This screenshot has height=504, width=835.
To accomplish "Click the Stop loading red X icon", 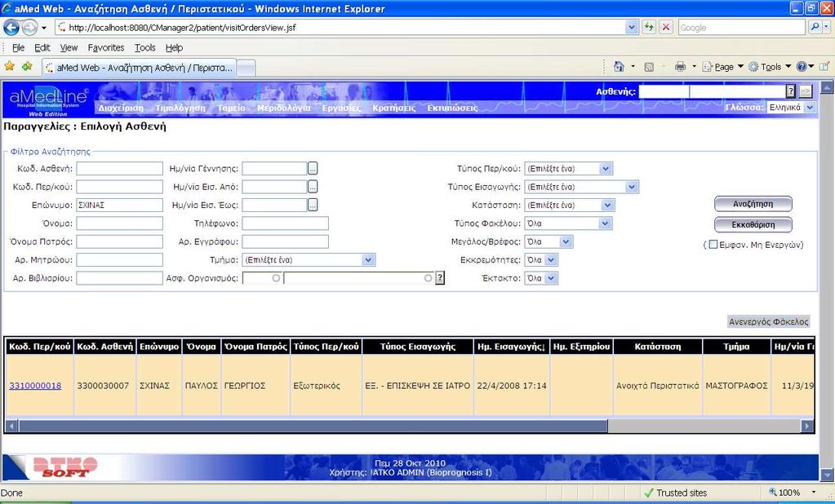I will click(666, 27).
